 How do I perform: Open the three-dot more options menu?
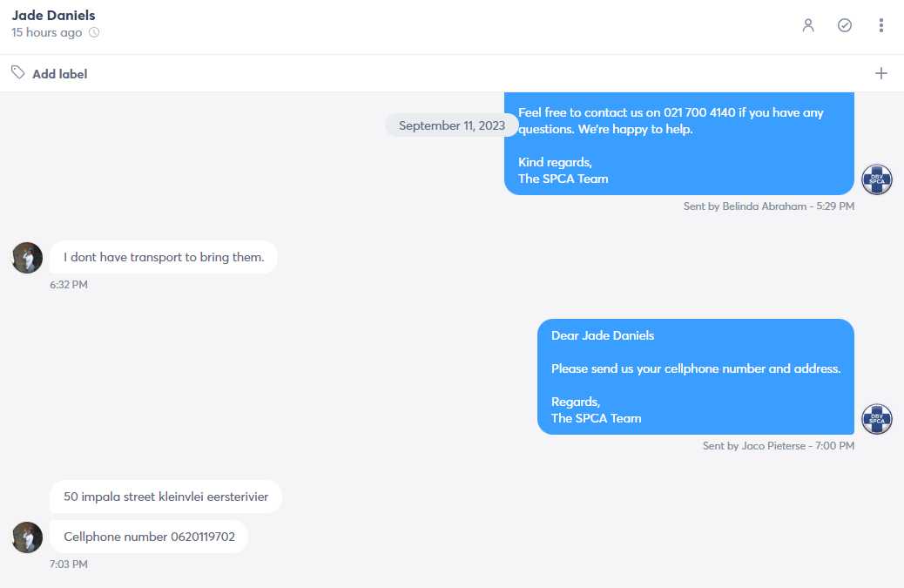tap(881, 25)
